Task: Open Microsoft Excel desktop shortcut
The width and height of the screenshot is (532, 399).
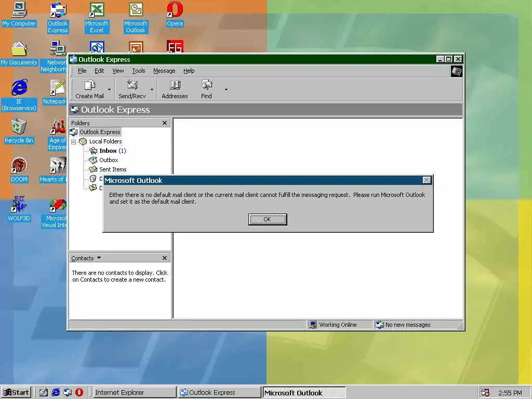Action: [x=97, y=18]
